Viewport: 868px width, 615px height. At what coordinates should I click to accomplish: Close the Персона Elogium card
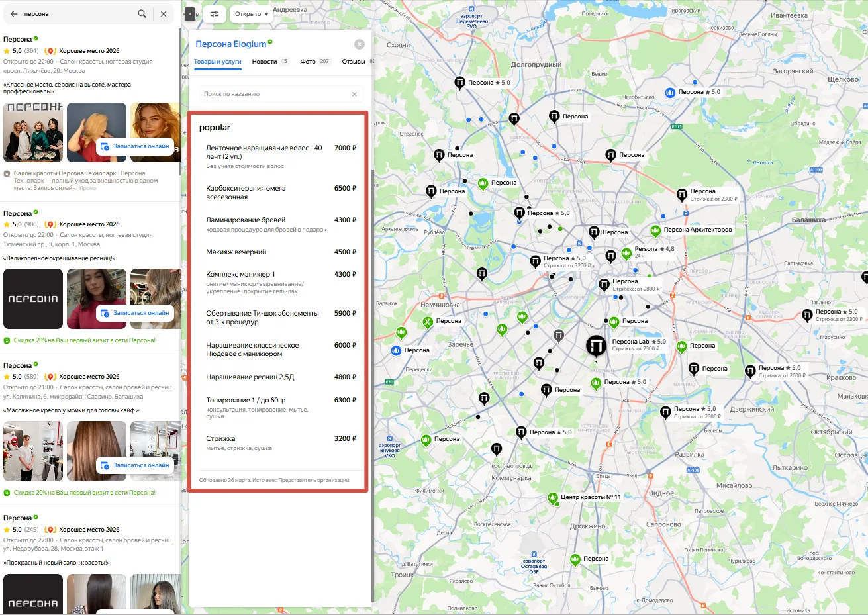coord(360,44)
